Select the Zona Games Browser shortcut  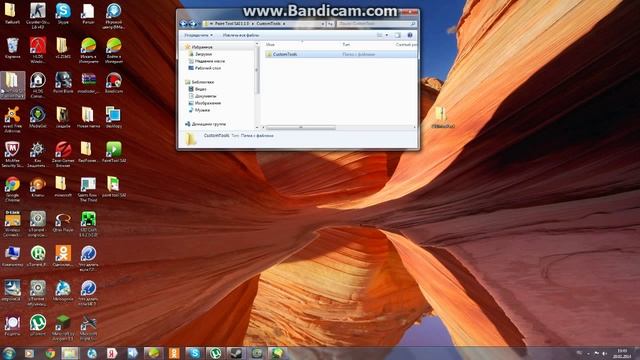[63, 154]
